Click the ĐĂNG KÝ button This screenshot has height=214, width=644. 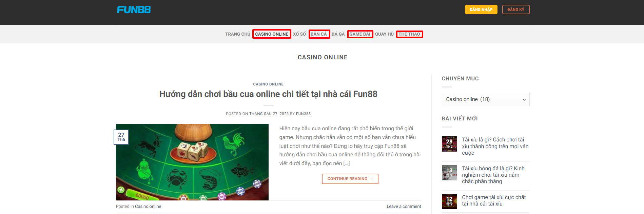pos(515,9)
